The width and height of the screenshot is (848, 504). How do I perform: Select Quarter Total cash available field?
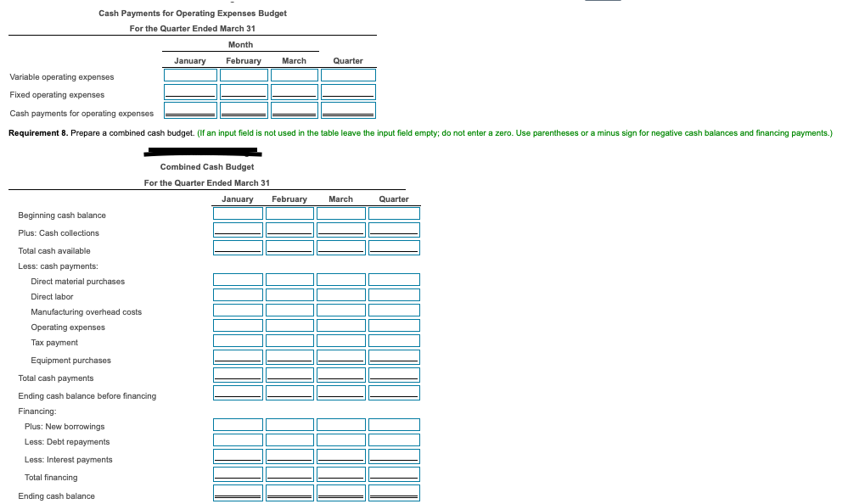tap(394, 248)
